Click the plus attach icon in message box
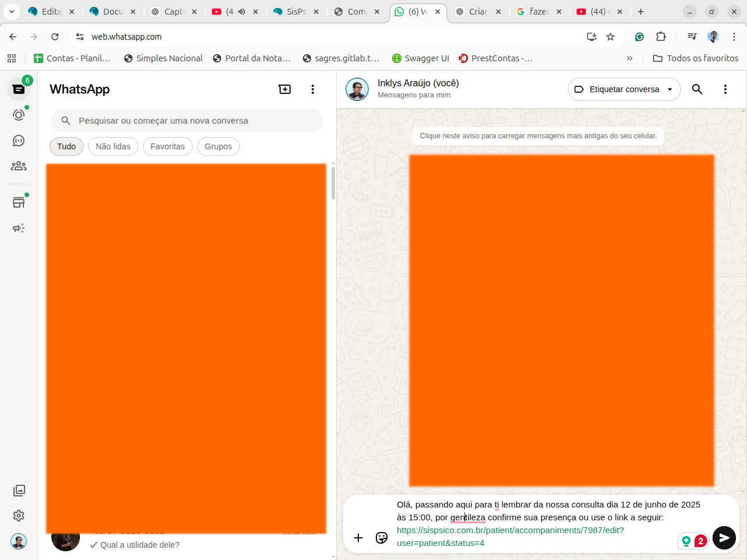This screenshot has width=747, height=560. (358, 538)
